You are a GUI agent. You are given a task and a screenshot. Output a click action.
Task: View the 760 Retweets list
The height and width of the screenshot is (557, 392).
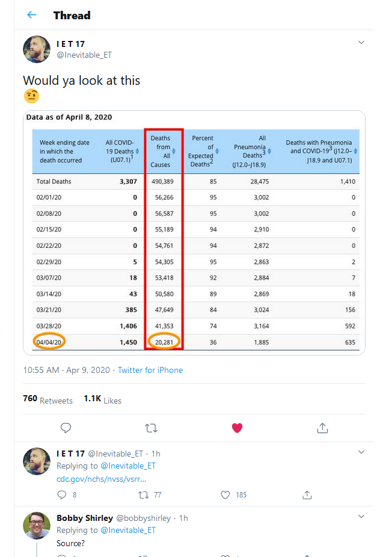pos(47,399)
